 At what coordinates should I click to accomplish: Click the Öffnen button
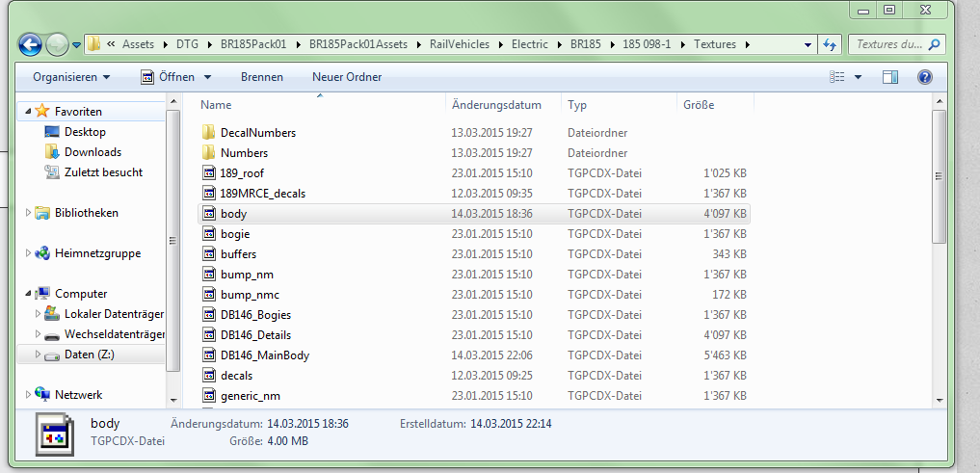coord(169,77)
